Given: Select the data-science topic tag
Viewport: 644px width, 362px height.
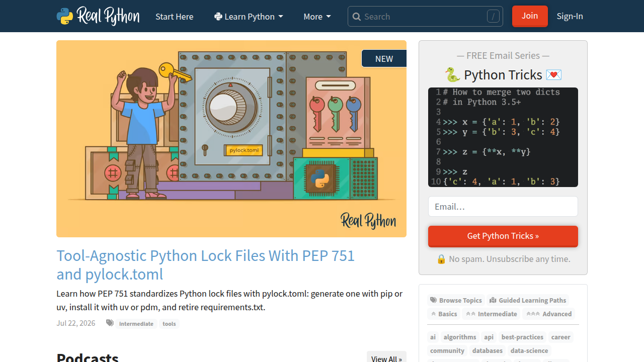Looking at the screenshot, I should pos(529,351).
